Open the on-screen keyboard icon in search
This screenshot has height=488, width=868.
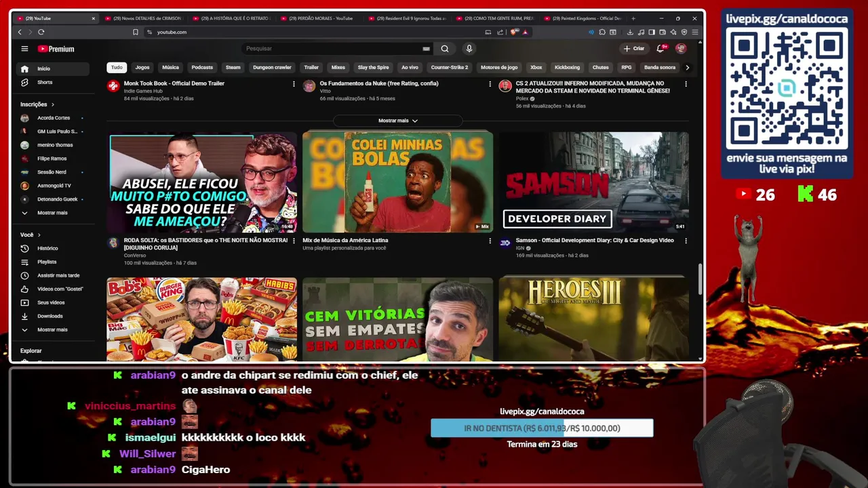coord(426,49)
